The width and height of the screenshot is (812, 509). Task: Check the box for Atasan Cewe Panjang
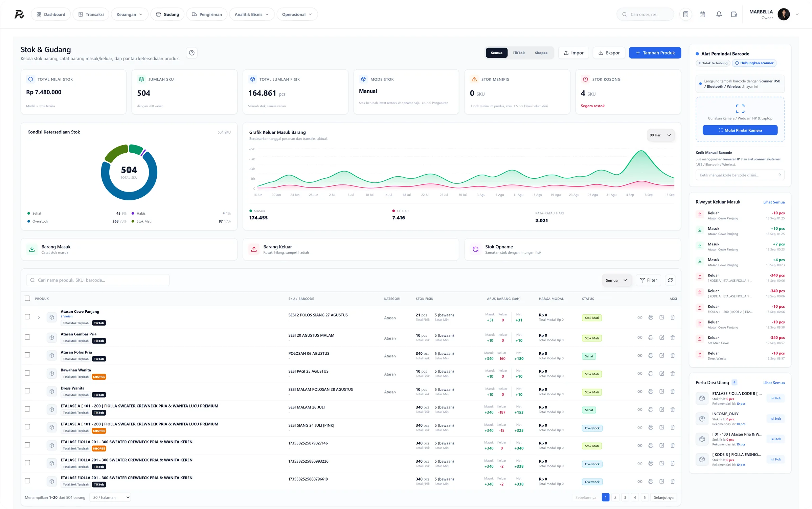click(27, 317)
